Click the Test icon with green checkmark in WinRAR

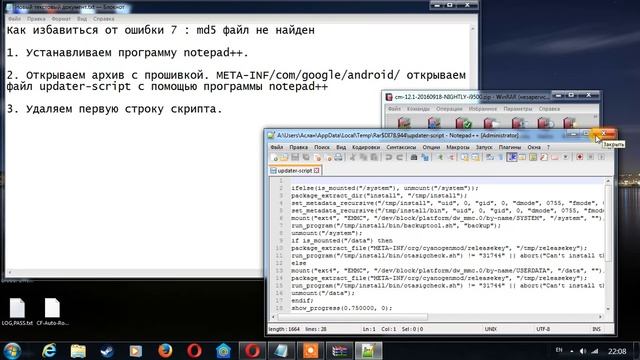(463, 122)
